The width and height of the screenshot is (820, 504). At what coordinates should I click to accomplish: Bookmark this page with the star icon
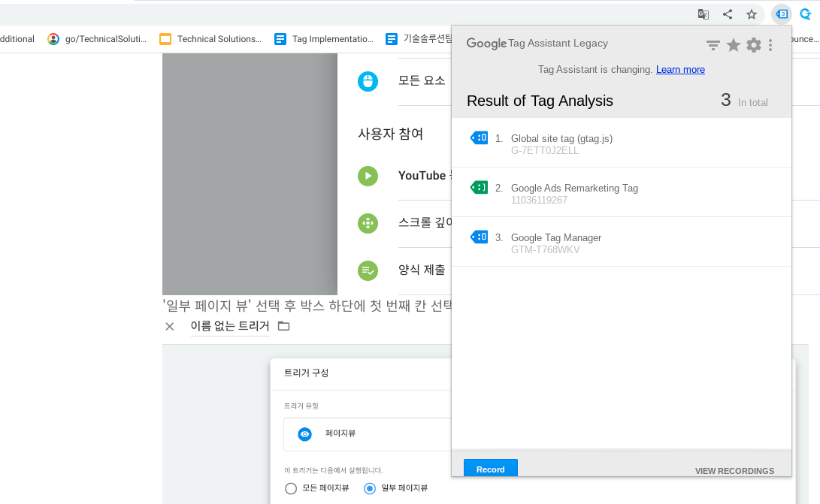(x=752, y=14)
